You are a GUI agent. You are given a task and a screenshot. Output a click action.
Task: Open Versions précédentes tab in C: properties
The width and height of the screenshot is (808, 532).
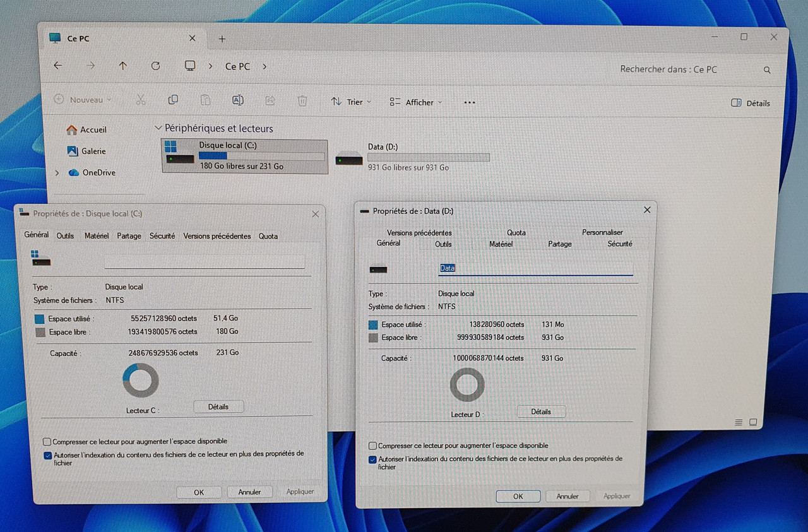(x=217, y=236)
